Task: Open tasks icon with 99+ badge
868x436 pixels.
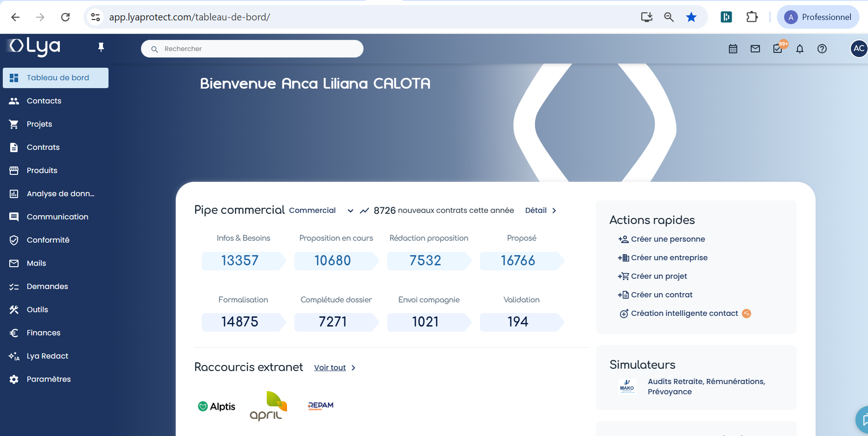Action: click(x=778, y=49)
